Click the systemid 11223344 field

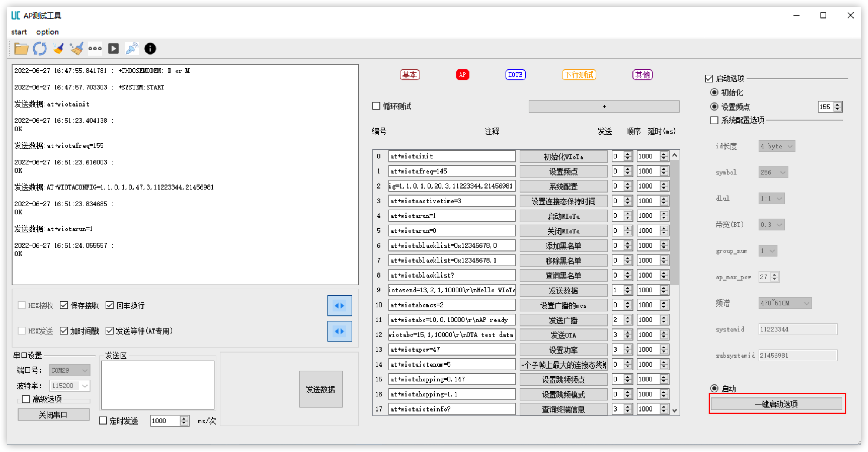pos(798,329)
